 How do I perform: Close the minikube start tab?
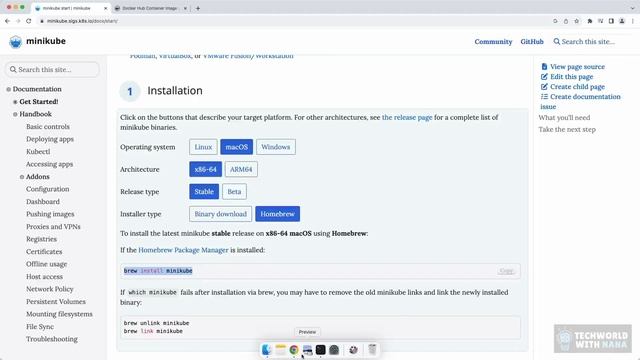[105, 8]
